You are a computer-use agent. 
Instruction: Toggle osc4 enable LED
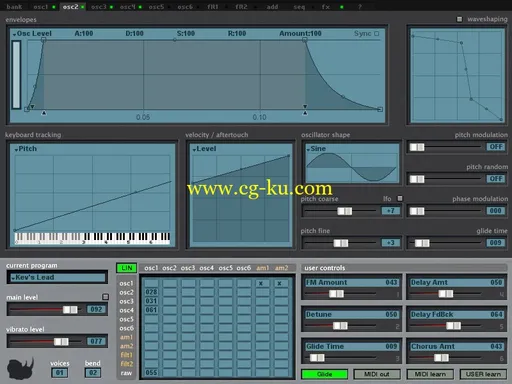tap(140, 7)
